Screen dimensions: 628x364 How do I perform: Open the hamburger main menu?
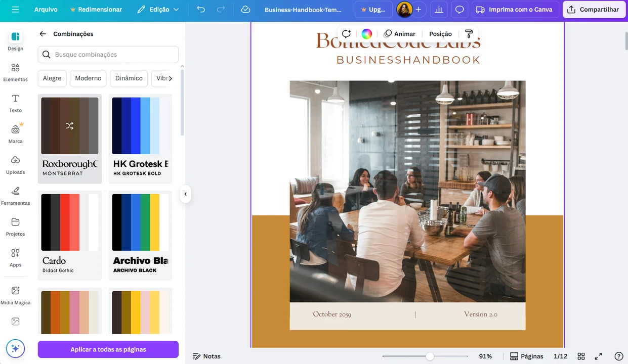[x=15, y=10]
